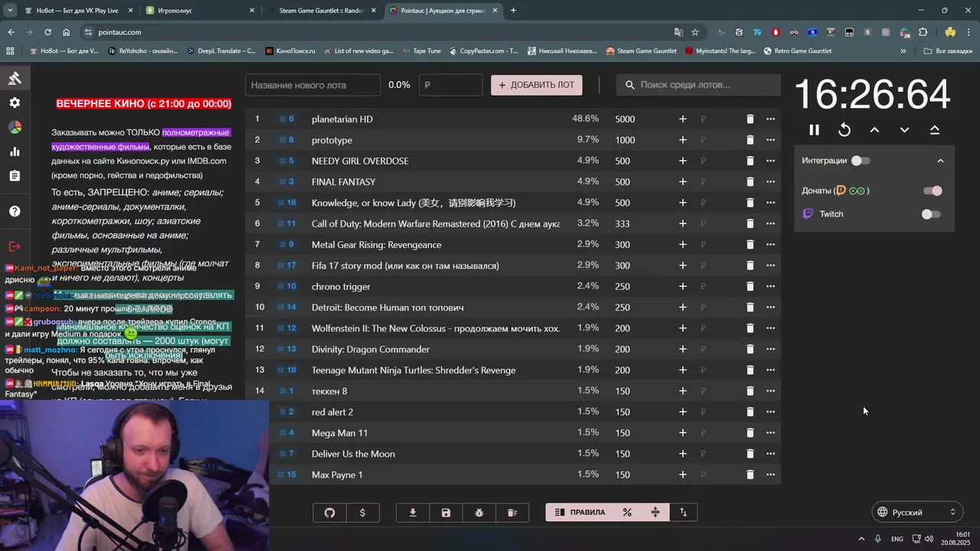This screenshot has height=551, width=980.
Task: Select the Pointauc browser tab
Action: tap(443, 11)
